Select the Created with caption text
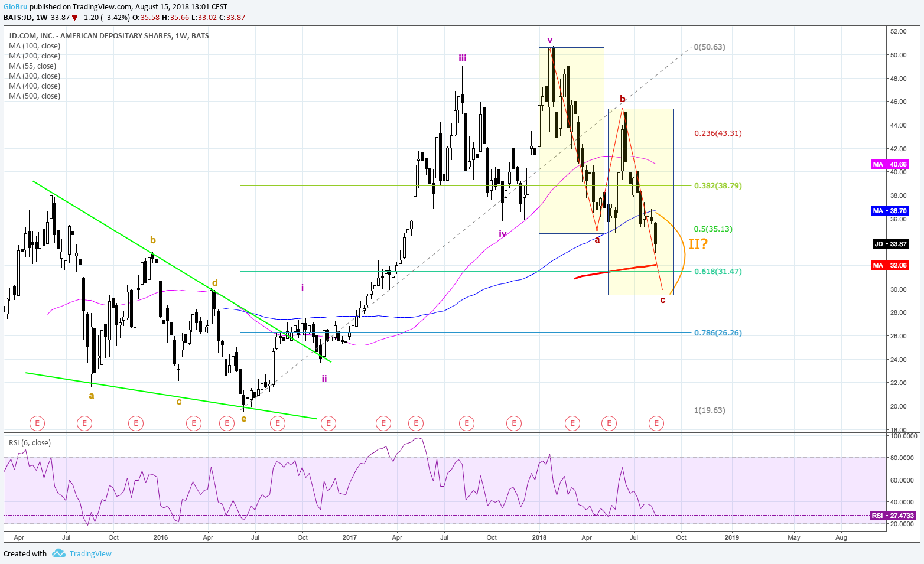This screenshot has width=924, height=564. [25, 553]
